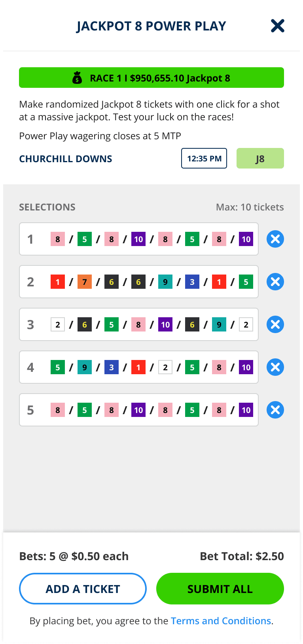Remove ticket 4 from selections
This screenshot has width=303, height=644.
(x=275, y=367)
